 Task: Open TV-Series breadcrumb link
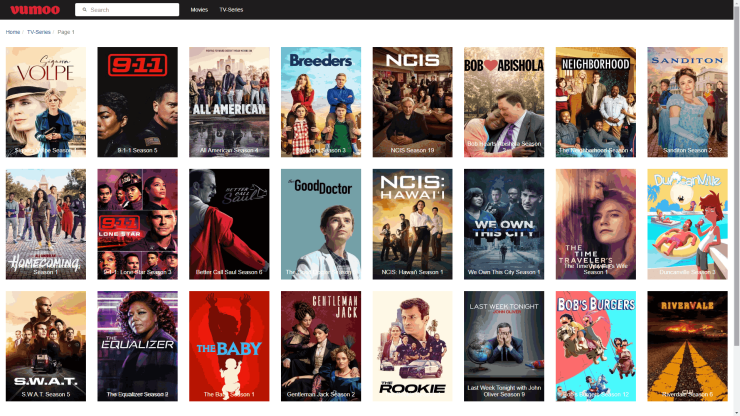pos(39,32)
